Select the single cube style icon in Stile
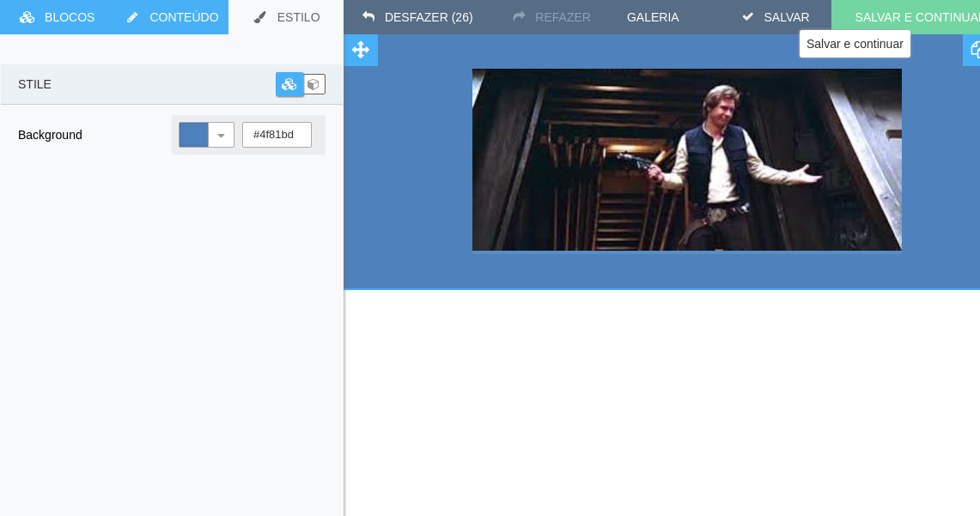 313,84
